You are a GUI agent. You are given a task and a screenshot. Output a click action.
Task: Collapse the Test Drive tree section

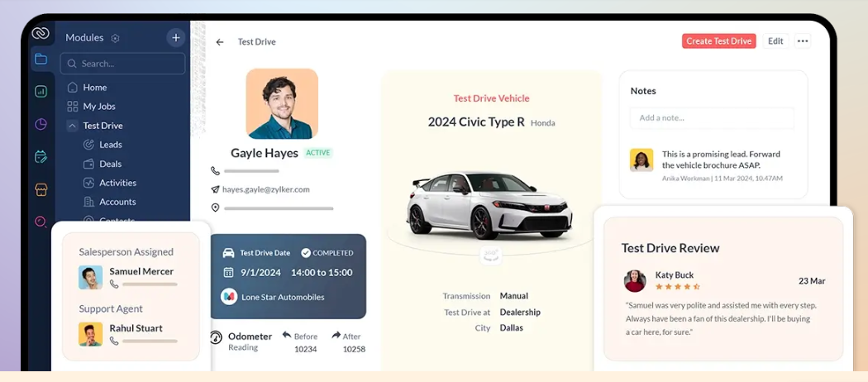coord(72,126)
